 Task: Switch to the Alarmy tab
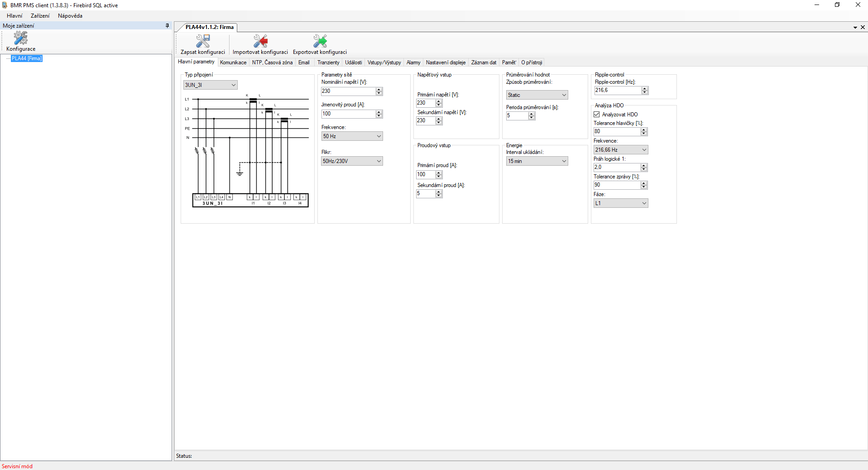tap(413, 62)
